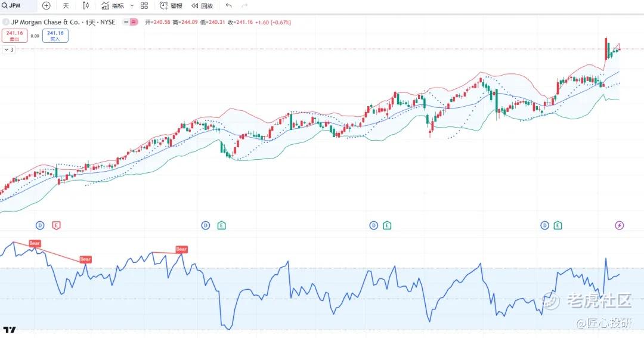Click the third blue D dividend marker
Image resolution: width=644 pixels, height=338 pixels.
(x=373, y=225)
